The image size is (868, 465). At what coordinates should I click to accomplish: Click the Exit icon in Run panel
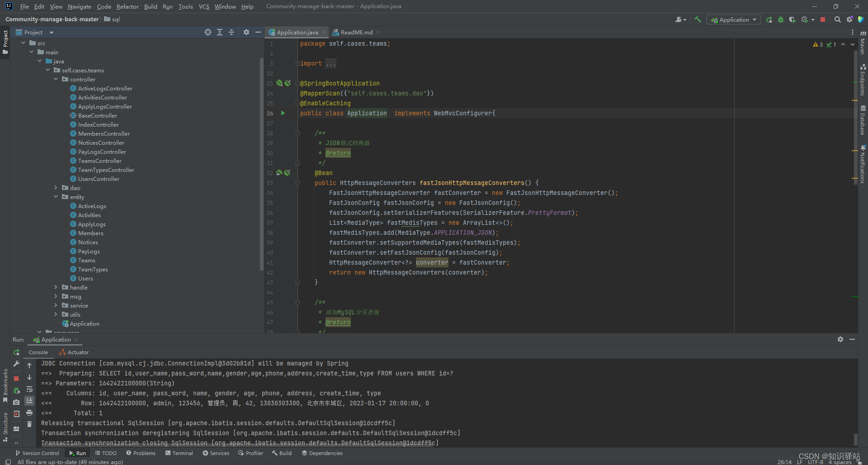[16, 413]
